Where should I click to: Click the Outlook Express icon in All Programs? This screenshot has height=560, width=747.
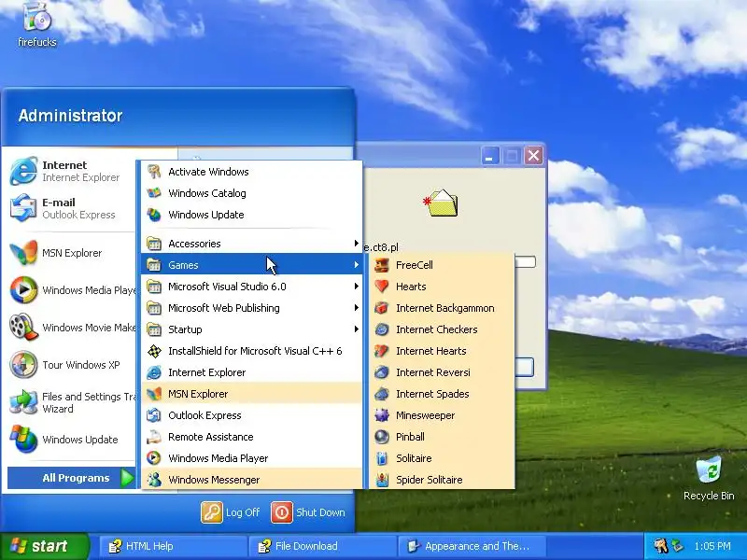click(x=154, y=415)
